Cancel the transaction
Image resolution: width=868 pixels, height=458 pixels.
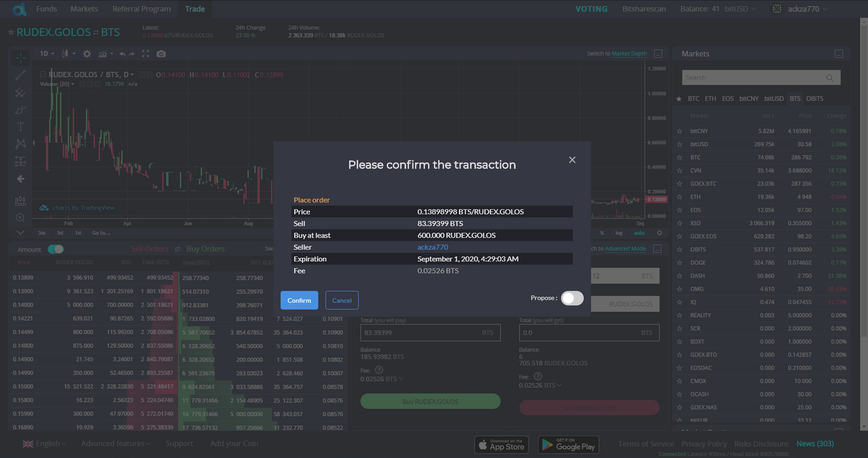tap(342, 300)
